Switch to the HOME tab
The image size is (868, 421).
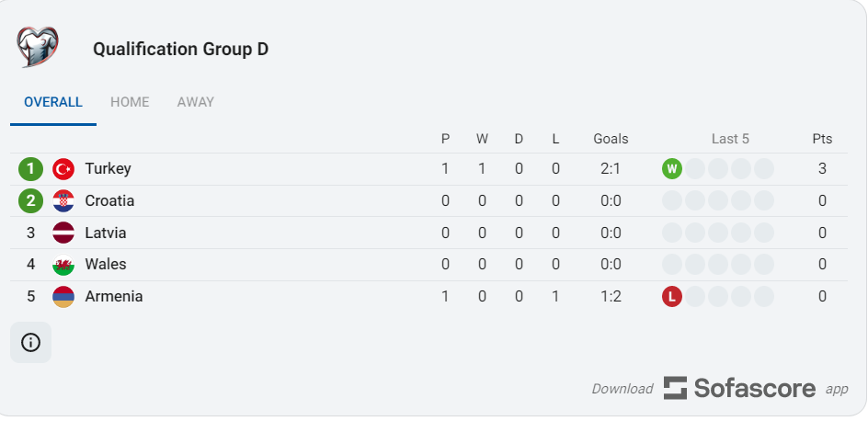(130, 102)
